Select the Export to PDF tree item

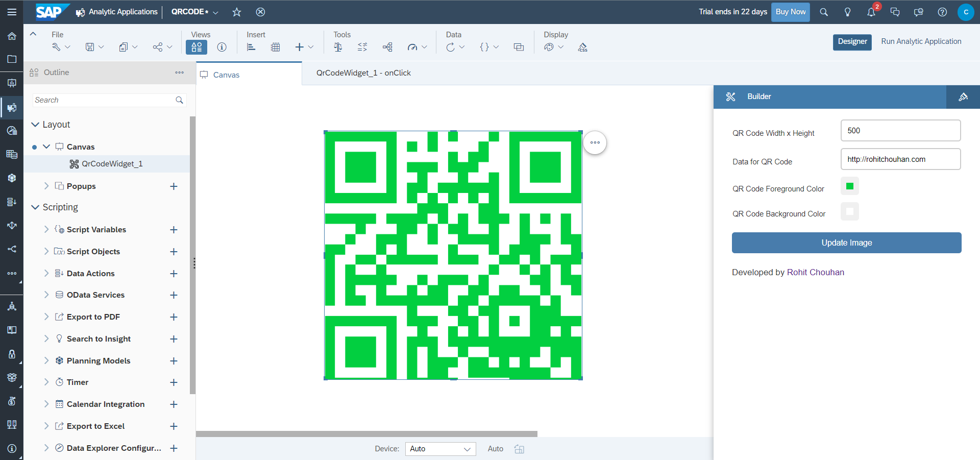click(x=93, y=317)
